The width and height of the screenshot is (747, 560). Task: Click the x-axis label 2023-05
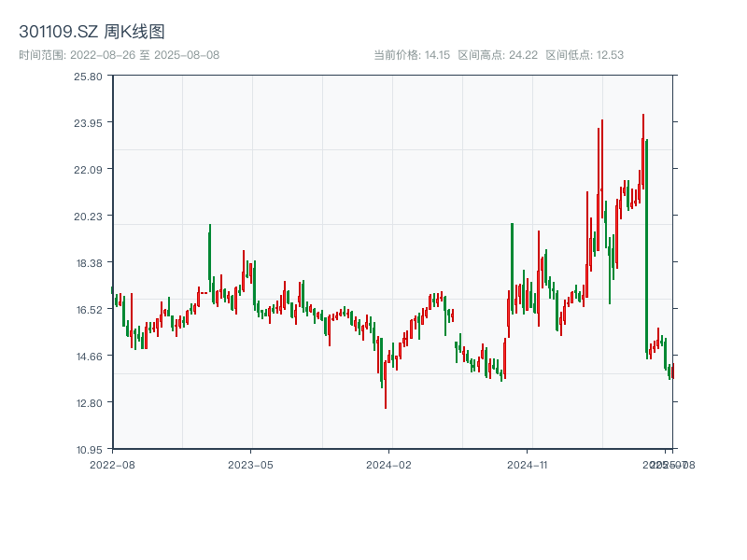[250, 465]
